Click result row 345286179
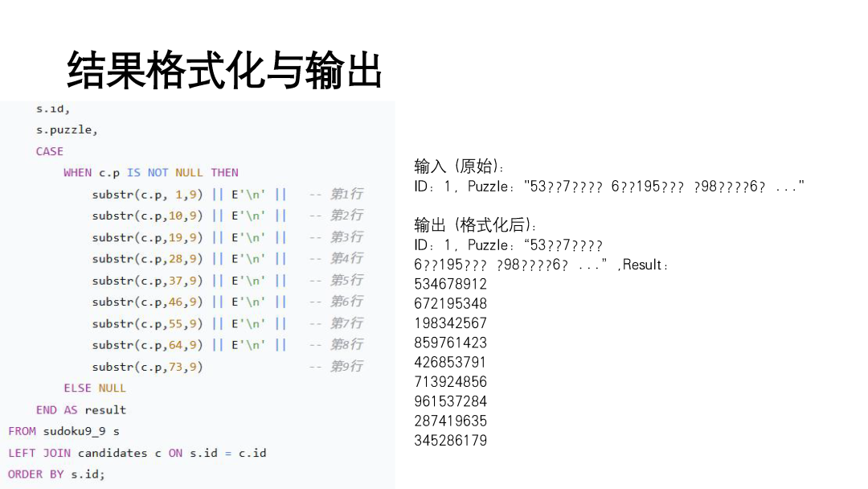 coord(451,441)
